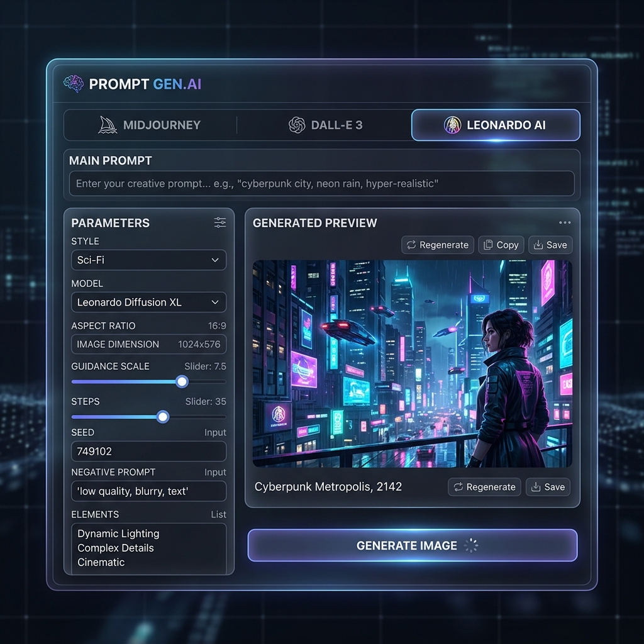Click the top Regenerate button above preview

438,245
